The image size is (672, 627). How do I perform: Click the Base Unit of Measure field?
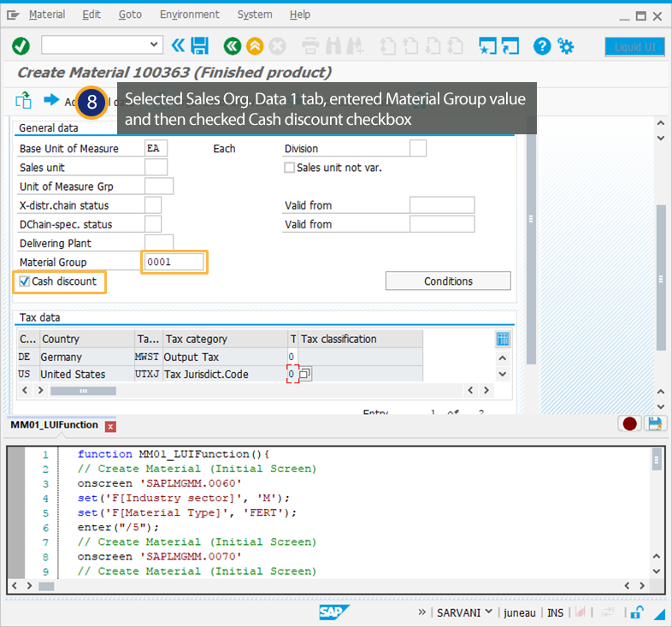pos(156,148)
